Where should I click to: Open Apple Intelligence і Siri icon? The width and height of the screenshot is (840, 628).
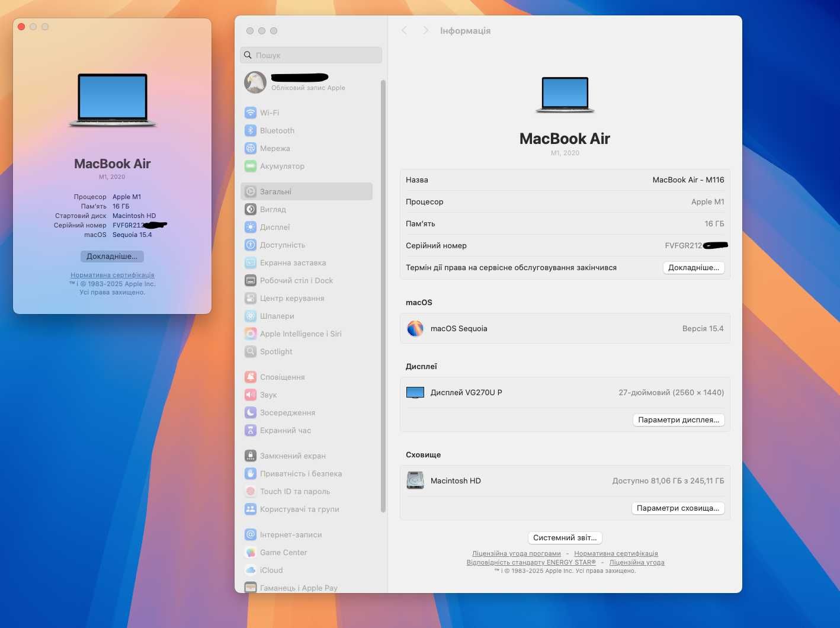tap(251, 334)
